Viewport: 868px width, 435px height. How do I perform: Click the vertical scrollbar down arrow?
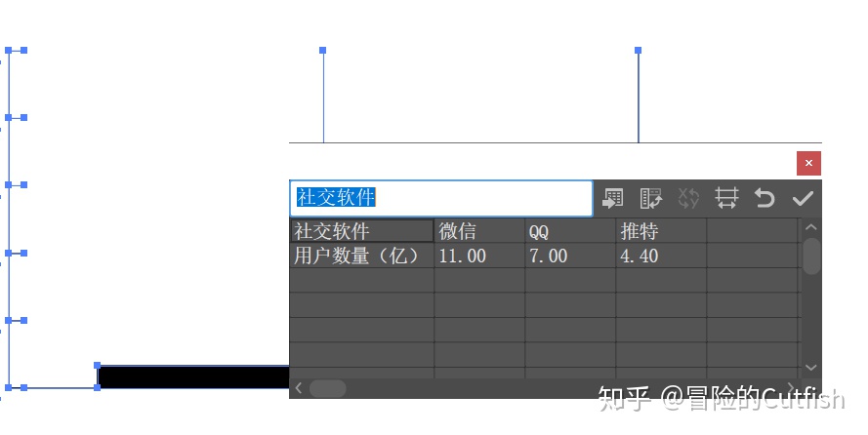point(811,368)
